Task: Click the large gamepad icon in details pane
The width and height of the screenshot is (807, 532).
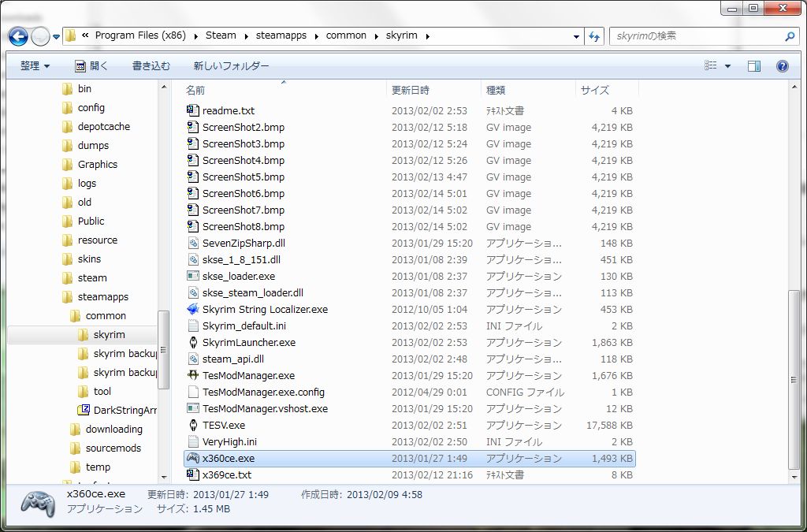Action: pos(38,503)
